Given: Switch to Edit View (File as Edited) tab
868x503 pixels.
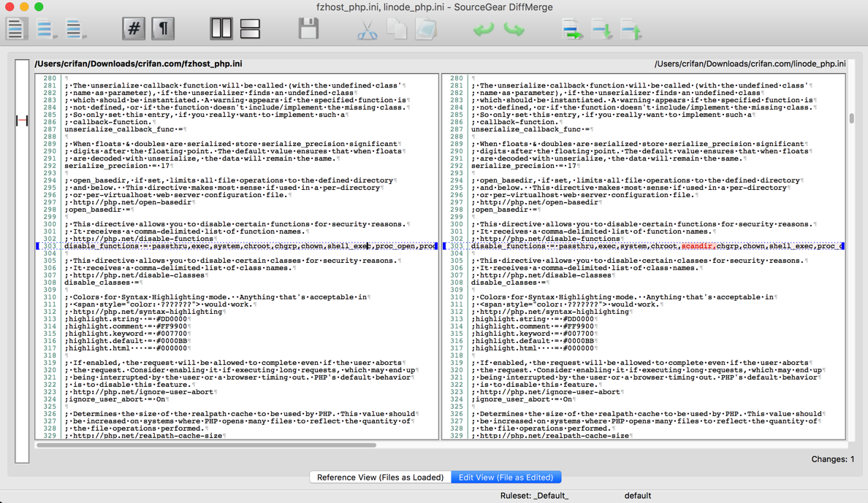Looking at the screenshot, I should tap(506, 477).
